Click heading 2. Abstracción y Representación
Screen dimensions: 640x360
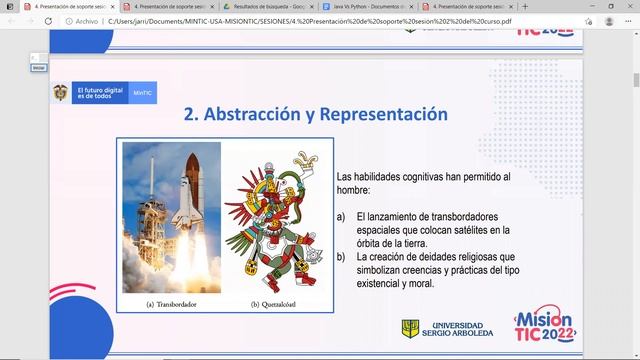(316, 114)
